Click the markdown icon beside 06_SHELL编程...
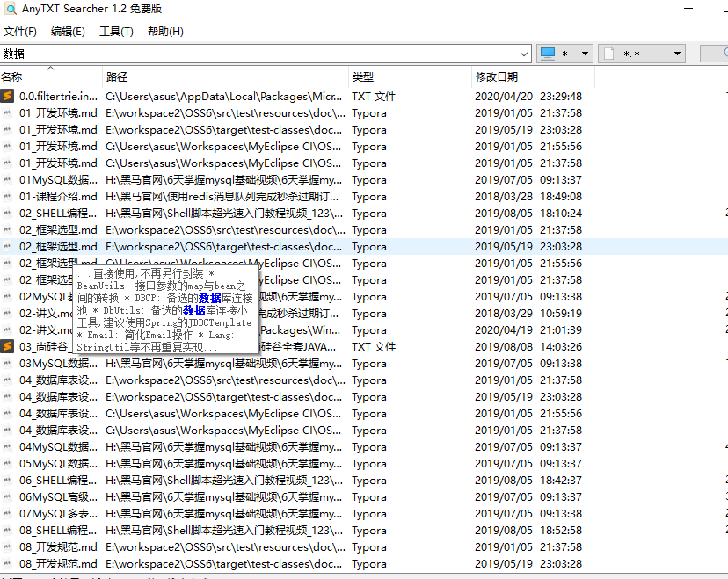 tap(7, 481)
